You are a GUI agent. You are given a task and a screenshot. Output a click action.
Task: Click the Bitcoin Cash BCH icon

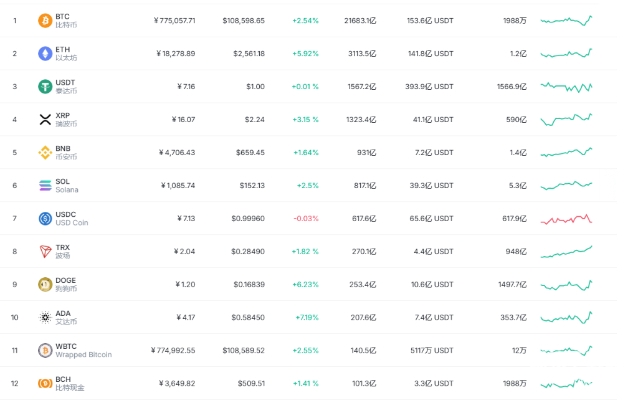tap(45, 383)
